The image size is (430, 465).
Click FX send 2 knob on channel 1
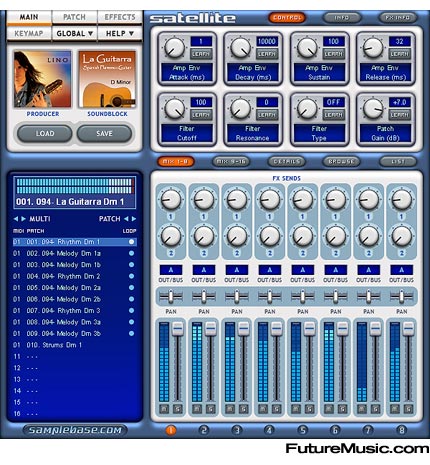(171, 236)
